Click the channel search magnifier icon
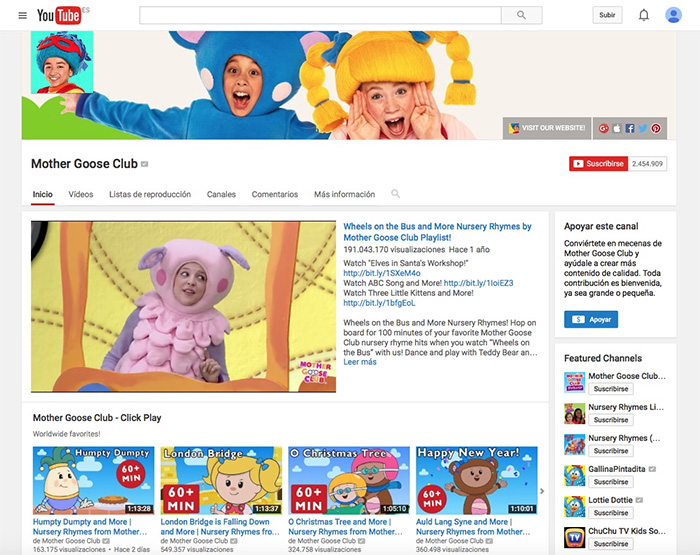Image resolution: width=700 pixels, height=555 pixels. (x=396, y=194)
